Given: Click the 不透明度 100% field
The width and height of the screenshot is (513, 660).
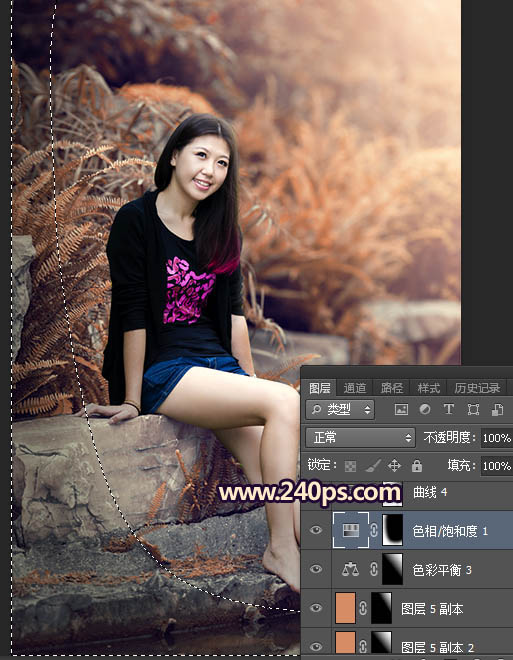Looking at the screenshot, I should coord(497,438).
